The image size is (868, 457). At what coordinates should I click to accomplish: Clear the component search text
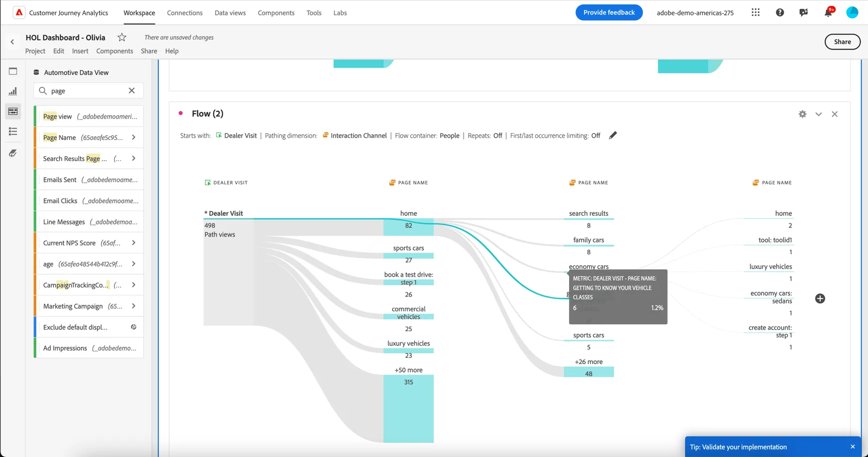[132, 91]
